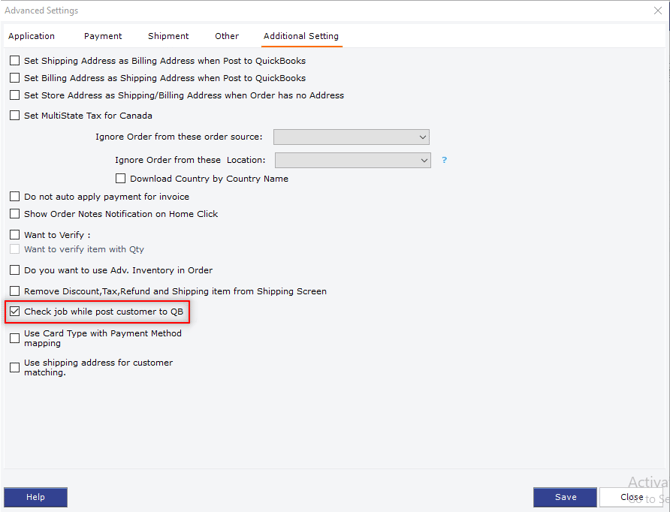
Task: Uncheck Check job while post customer to QB
Action: 15,312
